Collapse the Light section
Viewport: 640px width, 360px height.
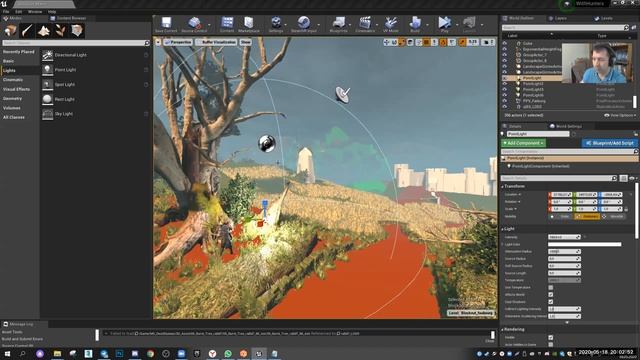[x=502, y=229]
